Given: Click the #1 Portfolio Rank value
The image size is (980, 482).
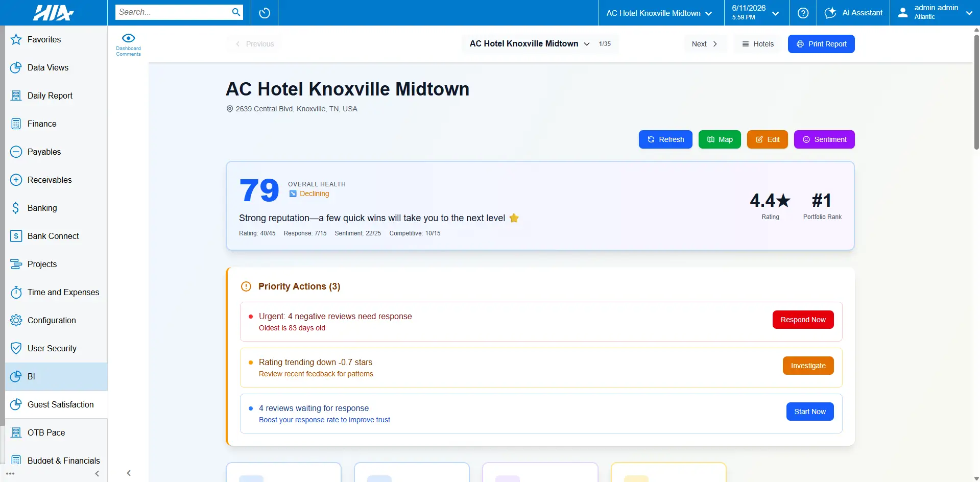Looking at the screenshot, I should tap(822, 200).
